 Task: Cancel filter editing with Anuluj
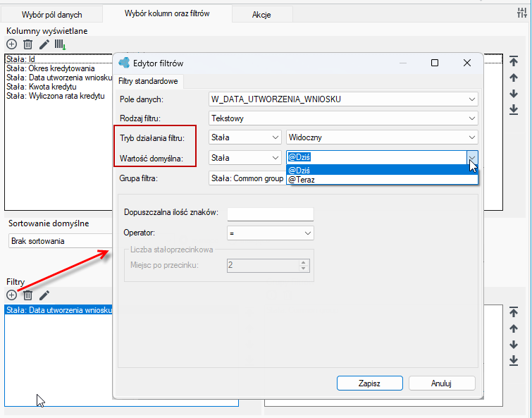442,383
